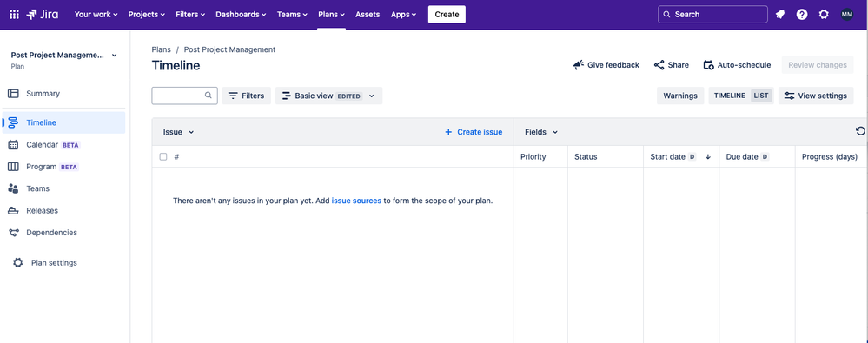
Task: Expand the Your work menu
Action: pos(96,15)
